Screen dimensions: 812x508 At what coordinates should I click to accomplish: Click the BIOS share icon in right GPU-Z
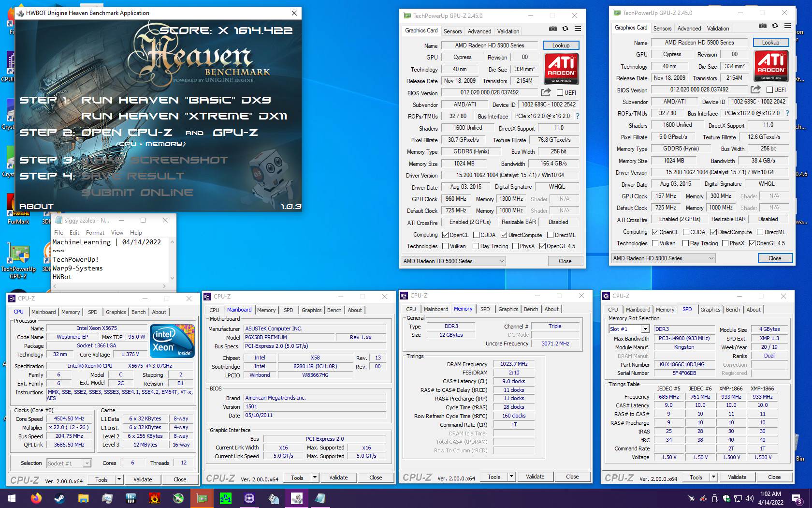[x=755, y=90]
